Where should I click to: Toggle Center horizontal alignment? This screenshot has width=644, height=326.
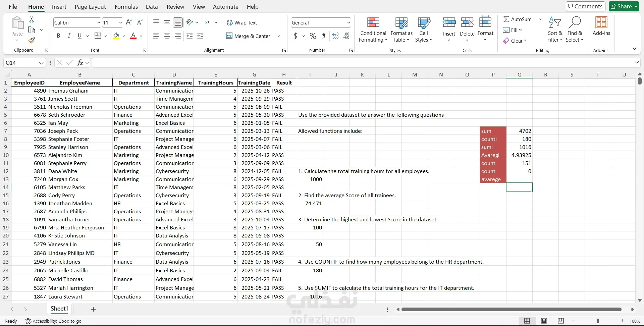(x=167, y=36)
